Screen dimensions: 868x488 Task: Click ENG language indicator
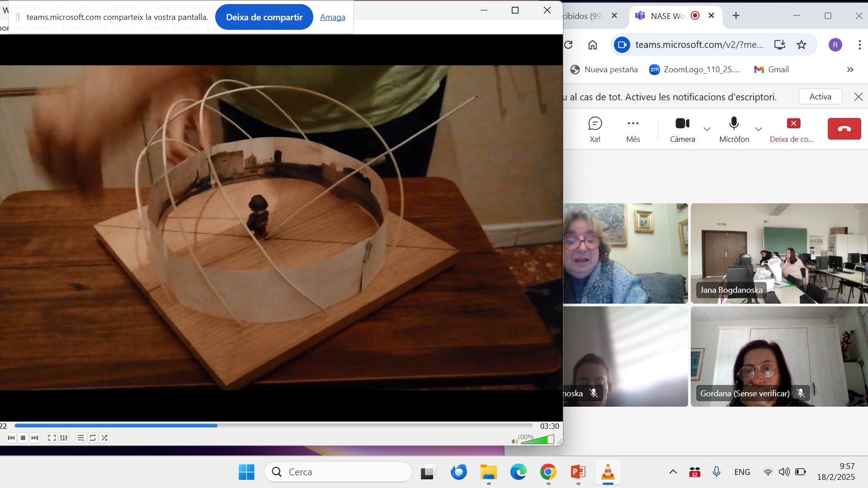pyautogui.click(x=742, y=472)
